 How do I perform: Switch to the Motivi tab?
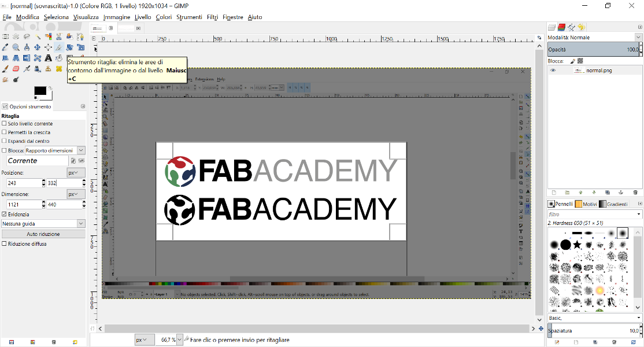pos(586,204)
